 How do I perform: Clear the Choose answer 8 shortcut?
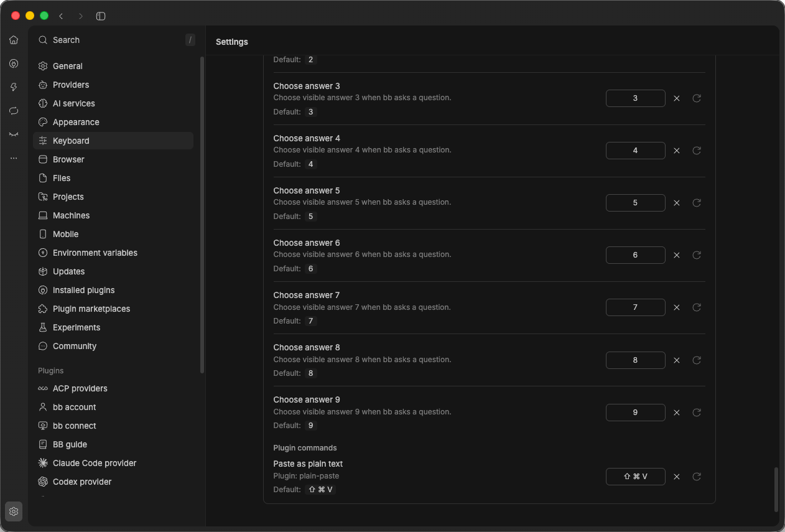[677, 360]
